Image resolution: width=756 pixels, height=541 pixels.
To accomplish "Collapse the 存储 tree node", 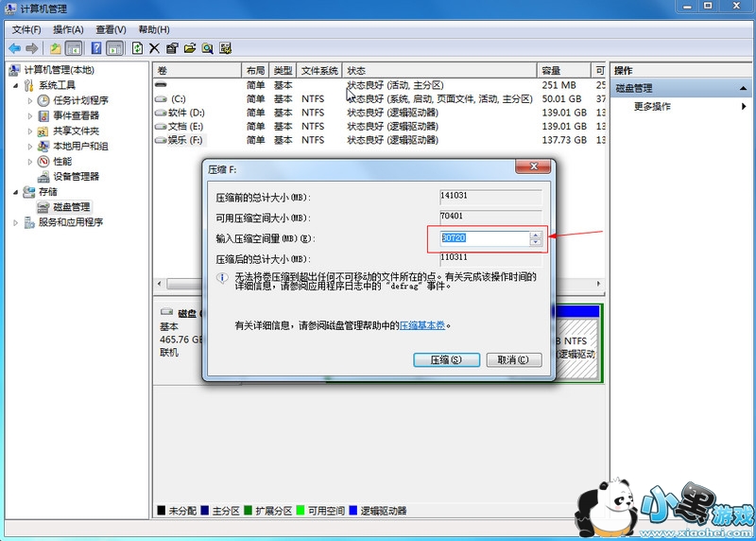I will point(15,192).
